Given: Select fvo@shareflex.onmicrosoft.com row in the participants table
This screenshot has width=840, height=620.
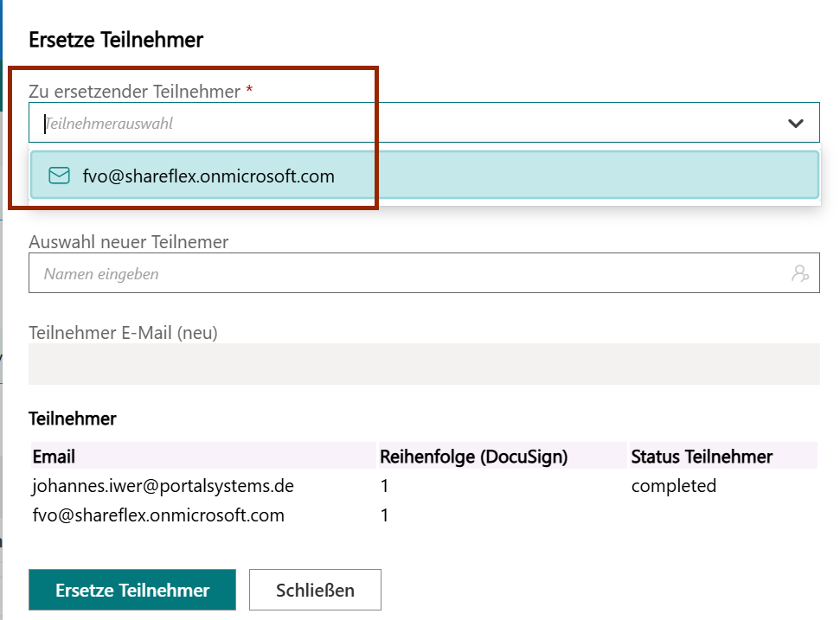Looking at the screenshot, I should point(158,515).
